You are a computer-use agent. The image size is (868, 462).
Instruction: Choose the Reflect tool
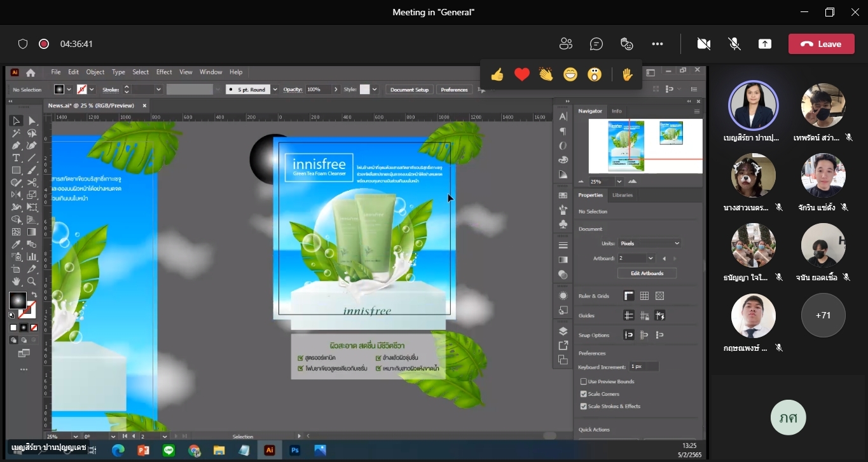pos(17,194)
